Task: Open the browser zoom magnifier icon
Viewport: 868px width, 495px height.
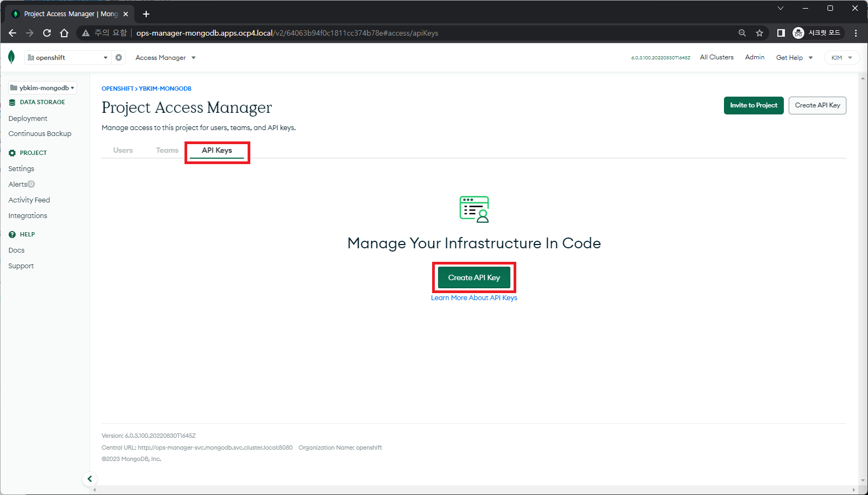Action: click(742, 33)
